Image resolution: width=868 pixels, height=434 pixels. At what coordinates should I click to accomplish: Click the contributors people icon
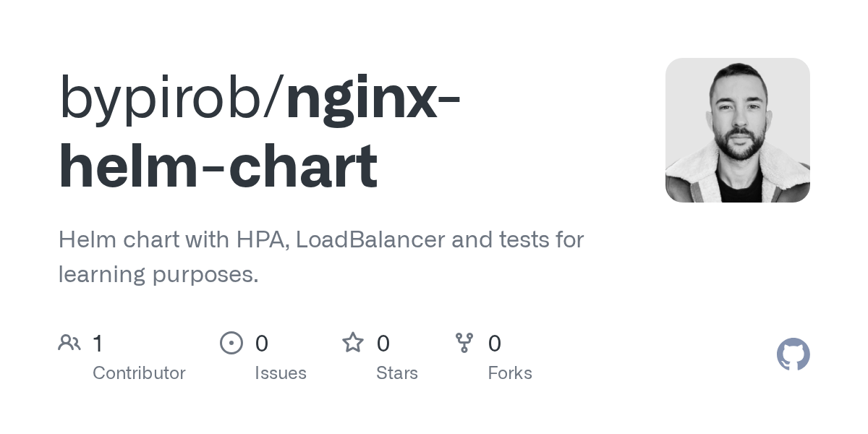tap(69, 343)
